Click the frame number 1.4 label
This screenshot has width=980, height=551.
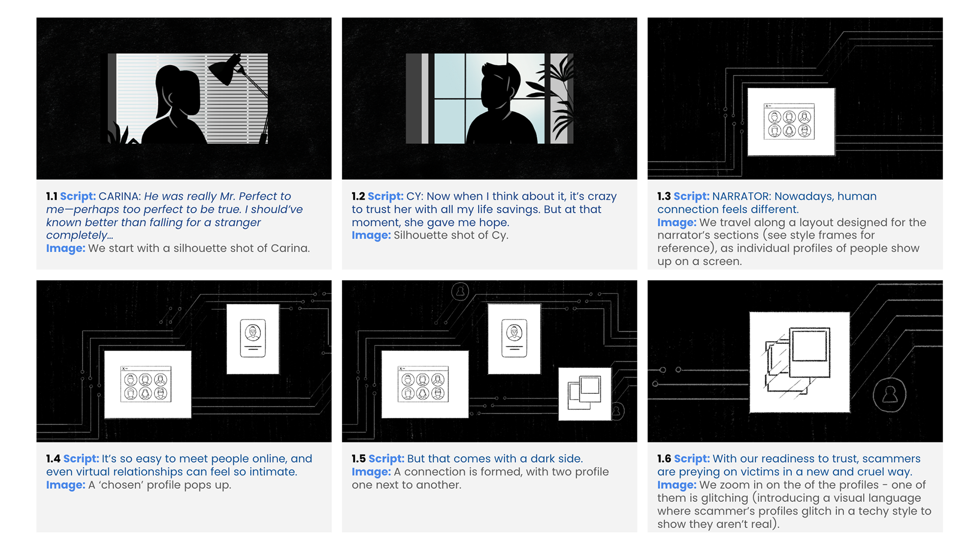click(x=53, y=459)
